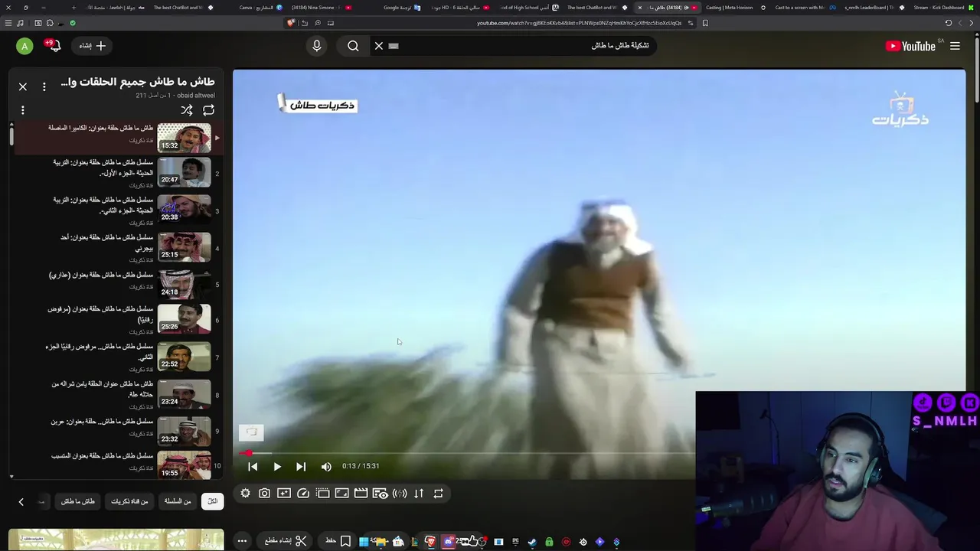
Task: Select the الكل filter chip
Action: coord(213,501)
